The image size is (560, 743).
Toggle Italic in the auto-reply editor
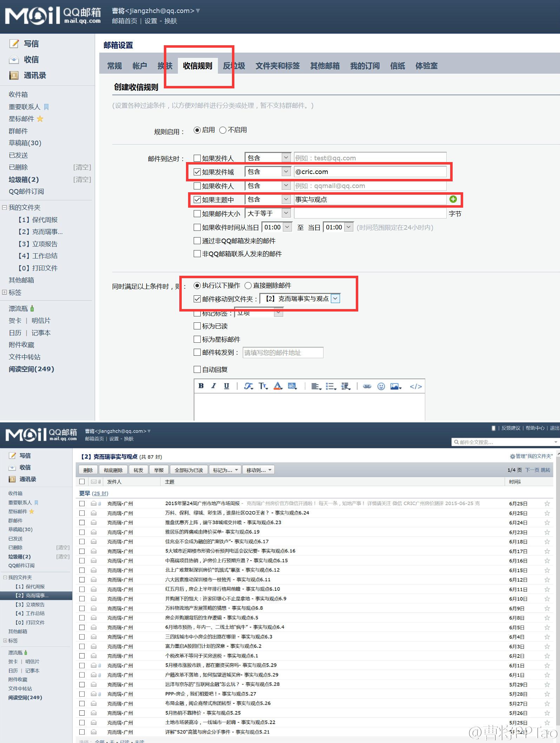pos(213,386)
